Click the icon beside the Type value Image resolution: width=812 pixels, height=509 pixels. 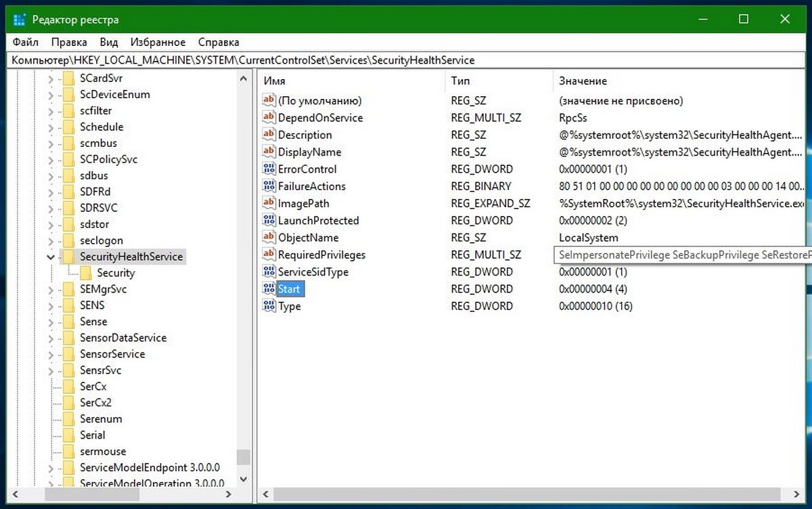point(269,306)
